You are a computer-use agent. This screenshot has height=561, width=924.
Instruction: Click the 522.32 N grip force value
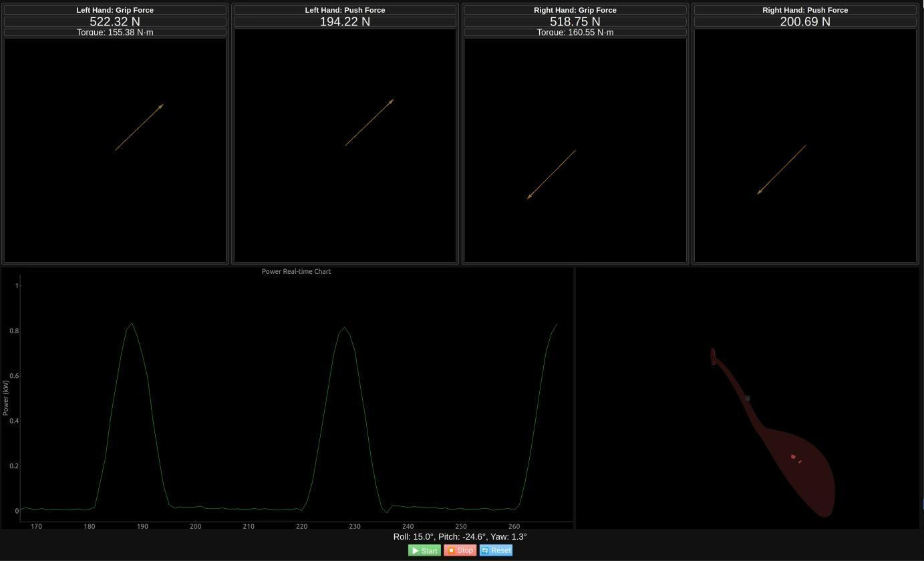[x=115, y=22]
